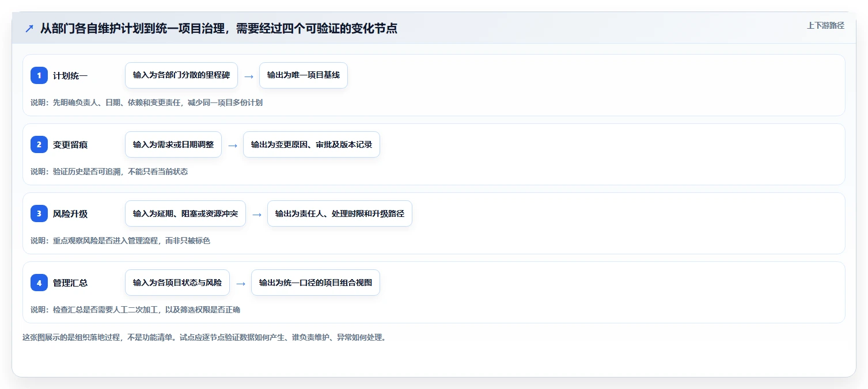Screen dimensions: 868x389
Task: Click the box 输出为变更原因、审批及版本记录
Action: [x=312, y=144]
